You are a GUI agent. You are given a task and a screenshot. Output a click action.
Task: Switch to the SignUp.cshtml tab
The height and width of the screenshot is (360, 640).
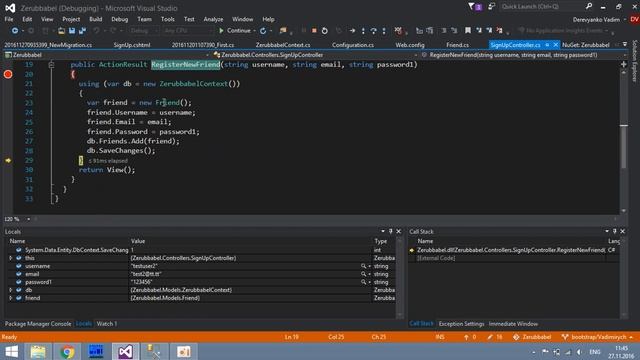click(132, 45)
